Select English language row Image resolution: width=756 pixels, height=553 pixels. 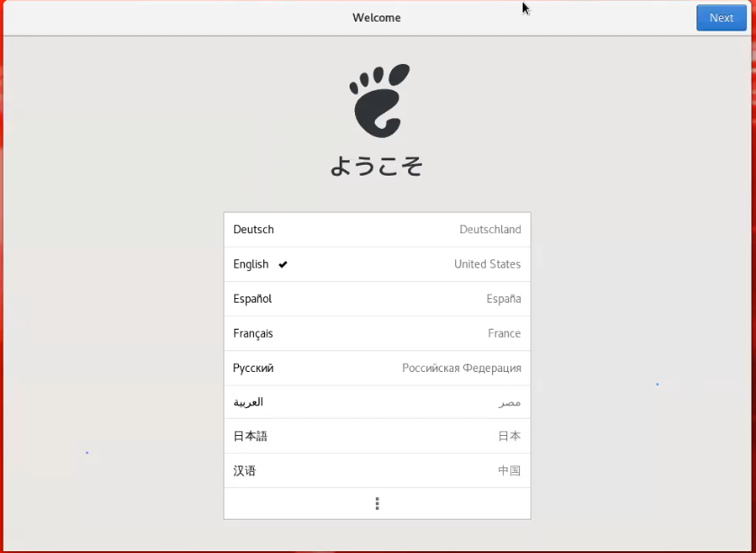pos(377,264)
